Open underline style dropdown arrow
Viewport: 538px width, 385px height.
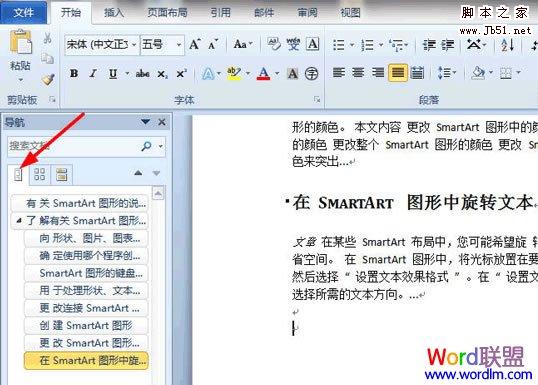point(127,73)
